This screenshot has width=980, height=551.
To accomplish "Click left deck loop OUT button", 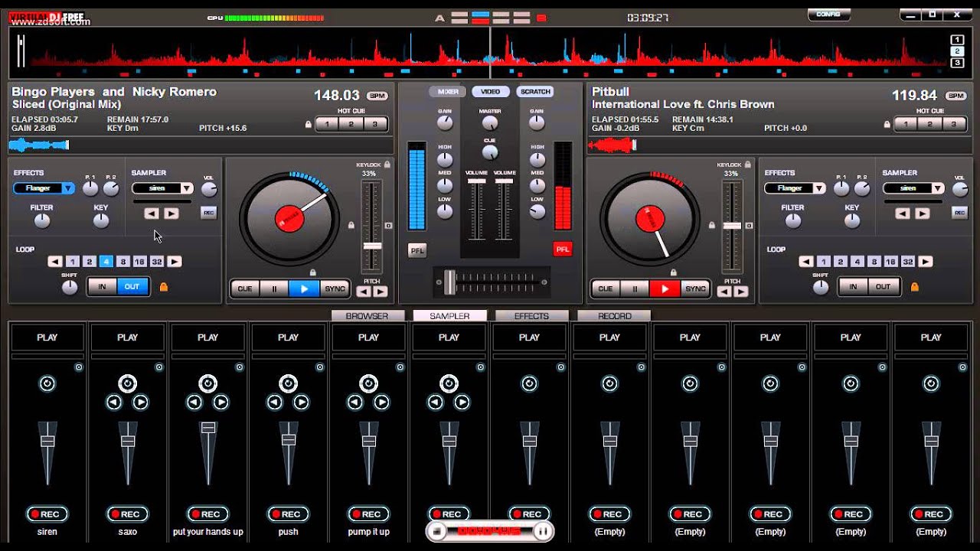I will 132,287.
